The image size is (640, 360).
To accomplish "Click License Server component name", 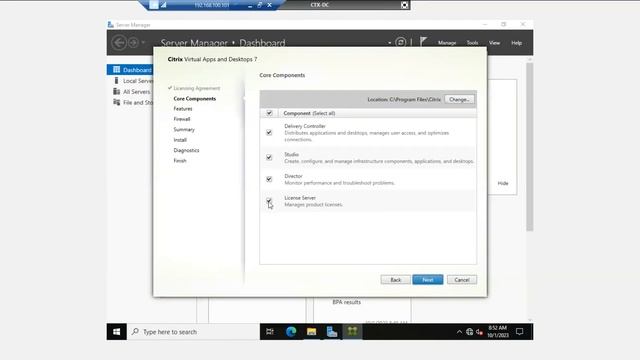I will pyautogui.click(x=300, y=198).
